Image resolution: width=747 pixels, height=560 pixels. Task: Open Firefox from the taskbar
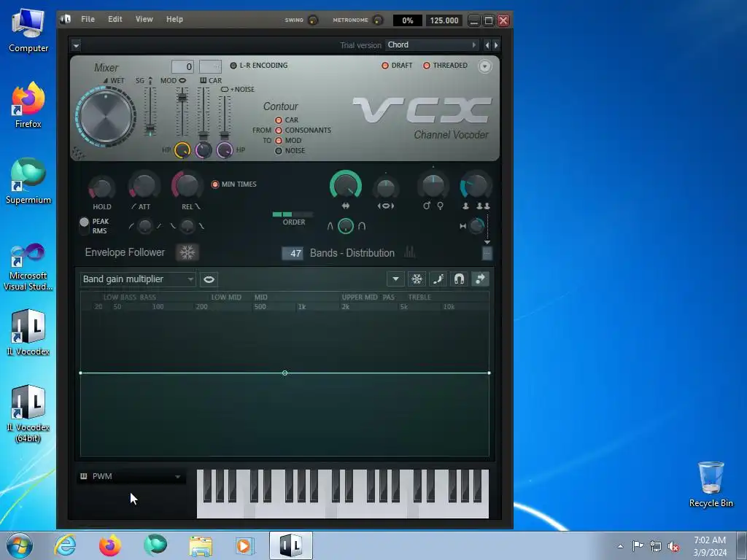(x=110, y=545)
